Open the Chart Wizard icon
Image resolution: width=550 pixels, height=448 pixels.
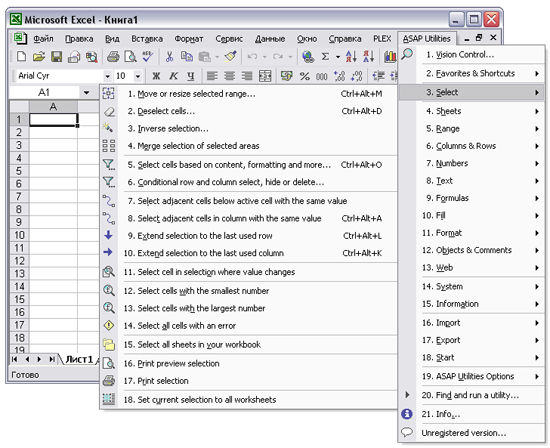(x=390, y=56)
